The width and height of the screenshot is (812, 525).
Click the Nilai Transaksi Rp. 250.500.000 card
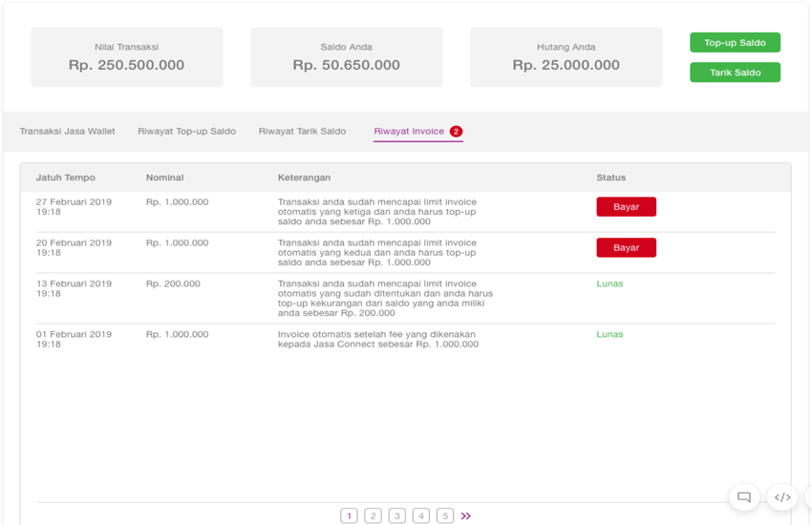click(127, 57)
